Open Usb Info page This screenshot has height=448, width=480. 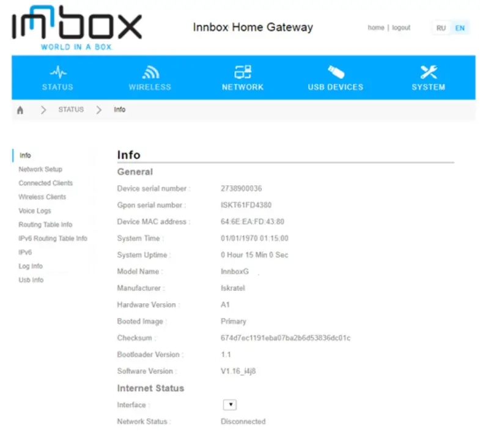click(31, 280)
